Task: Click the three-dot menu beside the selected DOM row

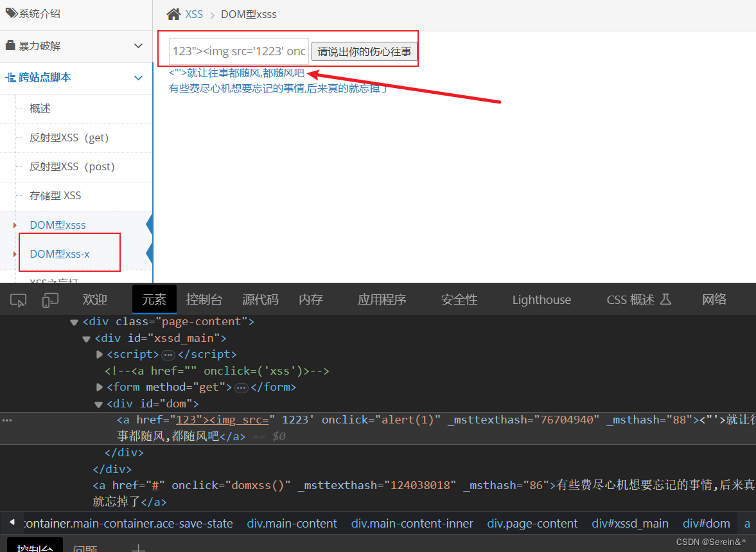Action: pos(7,420)
